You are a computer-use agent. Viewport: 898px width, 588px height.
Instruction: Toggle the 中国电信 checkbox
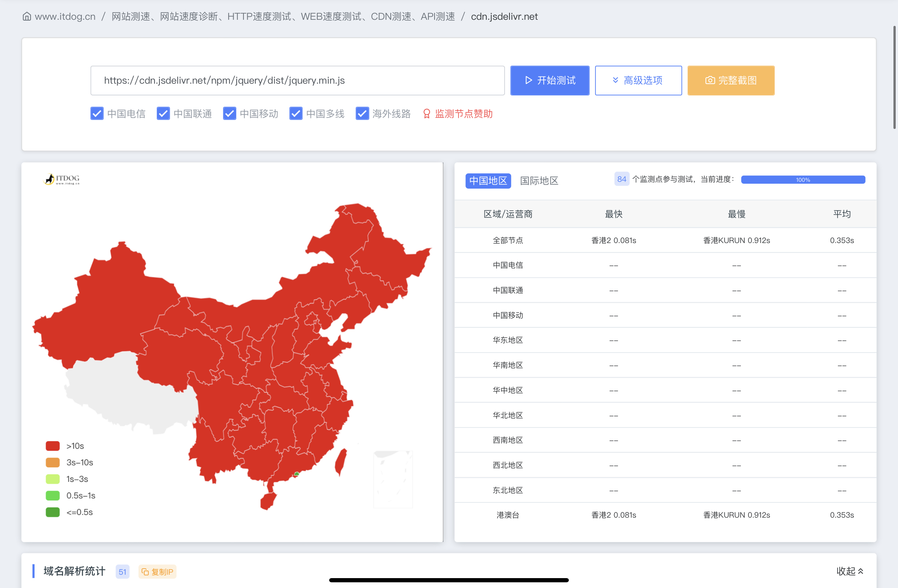[97, 113]
